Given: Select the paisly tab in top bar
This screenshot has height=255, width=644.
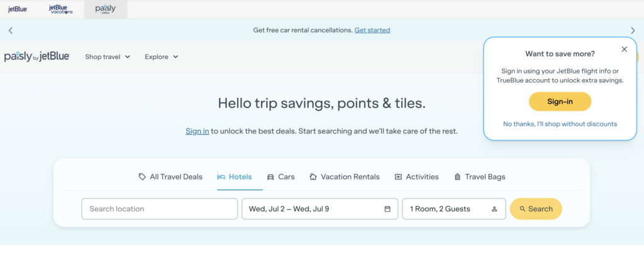Looking at the screenshot, I should [x=106, y=9].
